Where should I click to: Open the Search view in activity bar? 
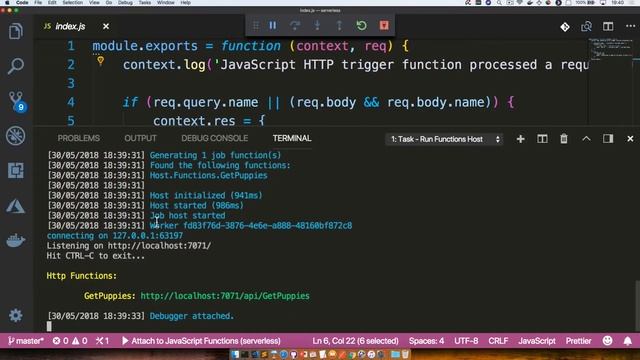click(x=16, y=66)
